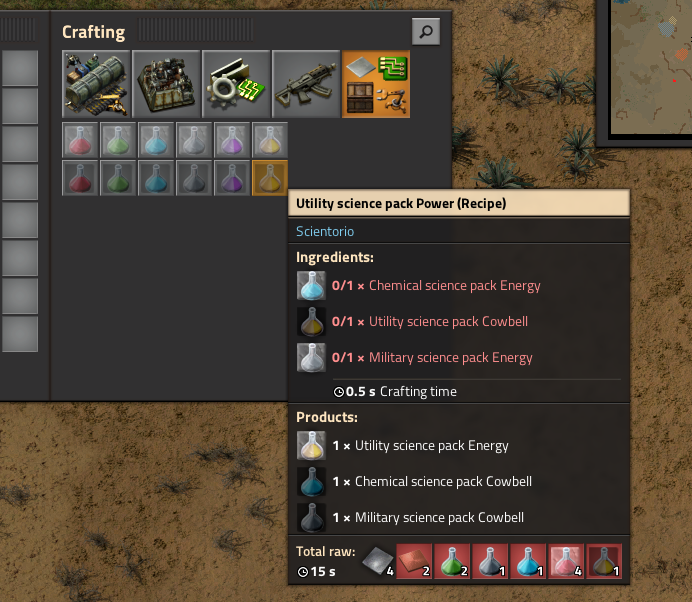Screen dimensions: 692x602
Task: Switch to Intermediate products category tab
Action: tap(236, 84)
